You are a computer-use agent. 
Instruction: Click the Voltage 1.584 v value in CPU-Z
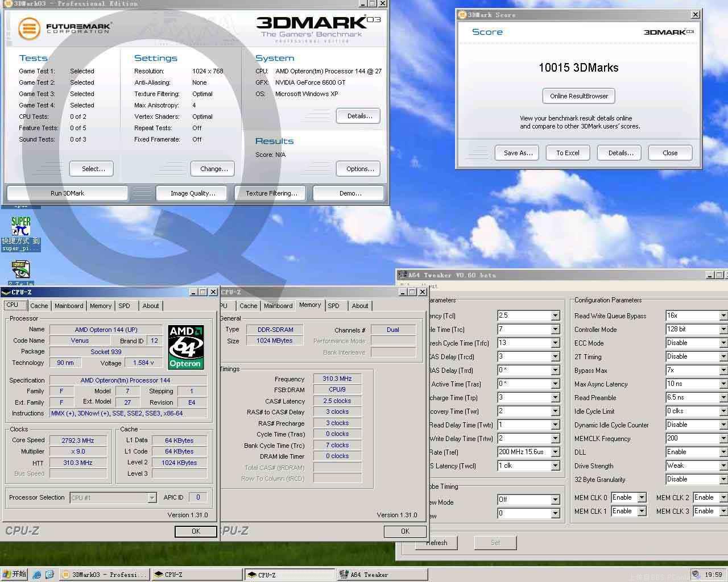[144, 363]
